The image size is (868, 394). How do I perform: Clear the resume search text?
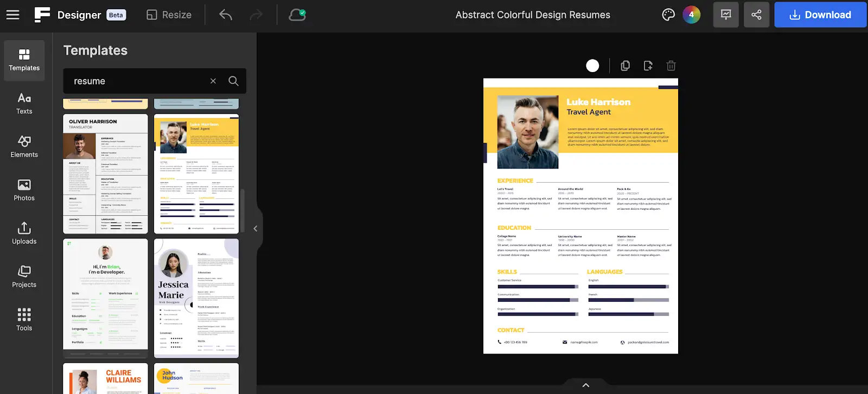pyautogui.click(x=213, y=81)
